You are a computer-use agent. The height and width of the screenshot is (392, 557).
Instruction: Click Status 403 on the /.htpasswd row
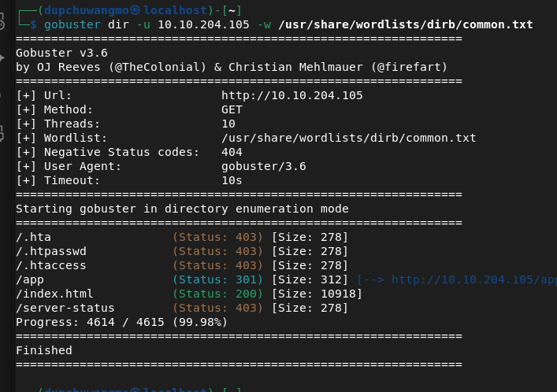[x=217, y=251]
